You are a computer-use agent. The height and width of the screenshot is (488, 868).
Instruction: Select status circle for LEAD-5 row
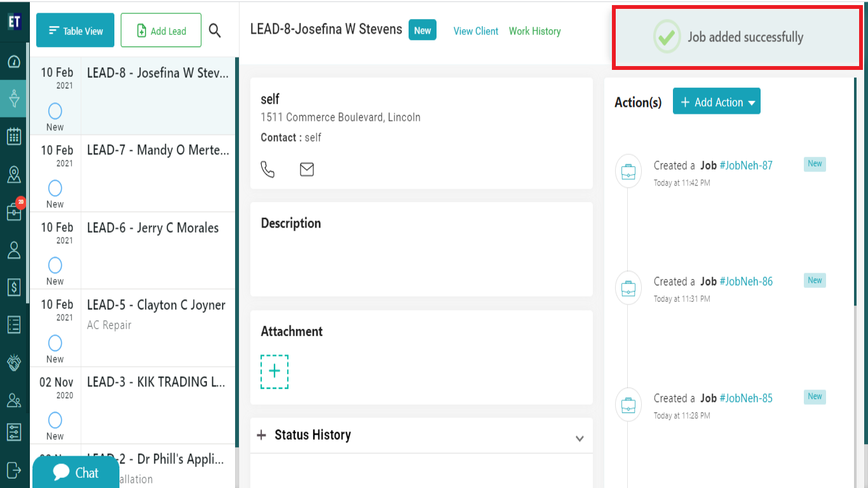pyautogui.click(x=55, y=343)
